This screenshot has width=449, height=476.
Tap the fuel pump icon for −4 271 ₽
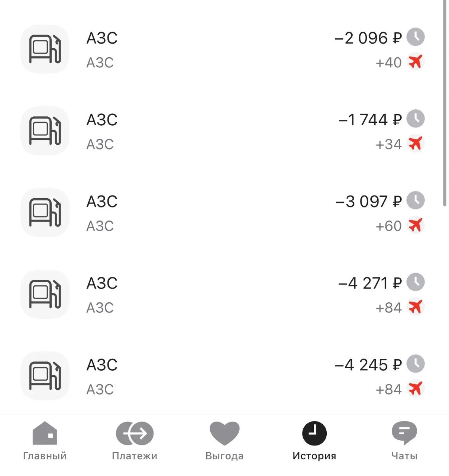tap(45, 294)
